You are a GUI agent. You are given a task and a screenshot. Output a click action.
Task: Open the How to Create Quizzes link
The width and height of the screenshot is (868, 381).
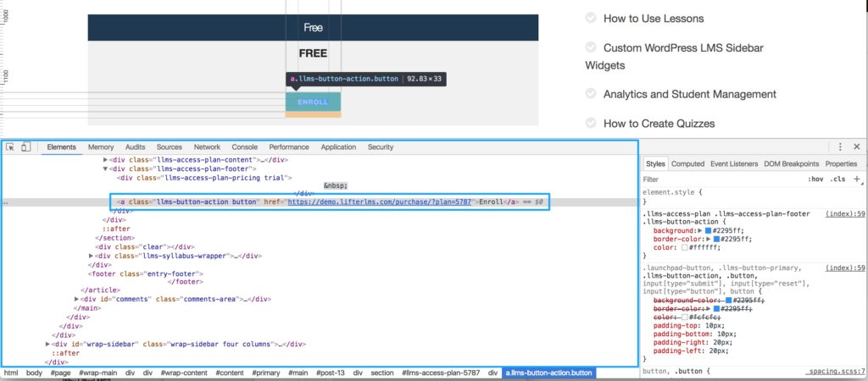tap(659, 124)
